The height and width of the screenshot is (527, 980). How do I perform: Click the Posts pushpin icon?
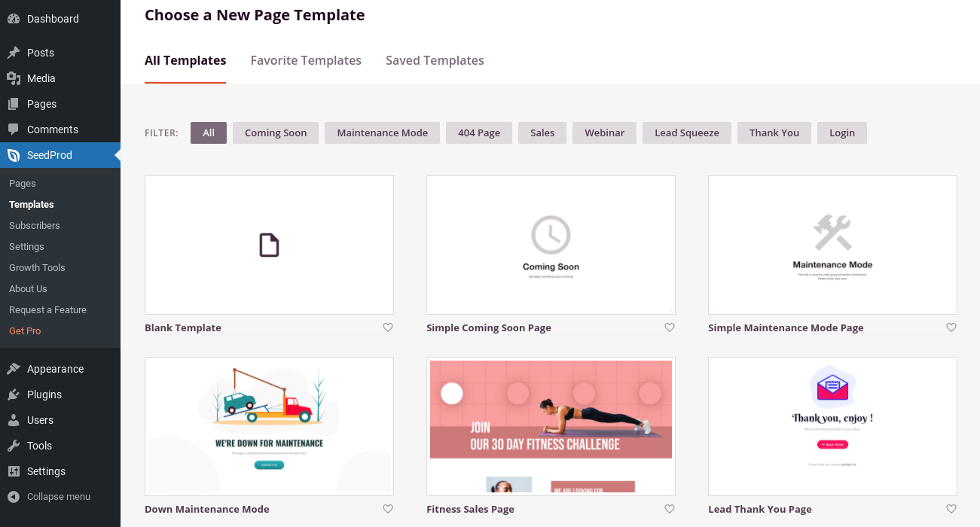click(x=14, y=53)
